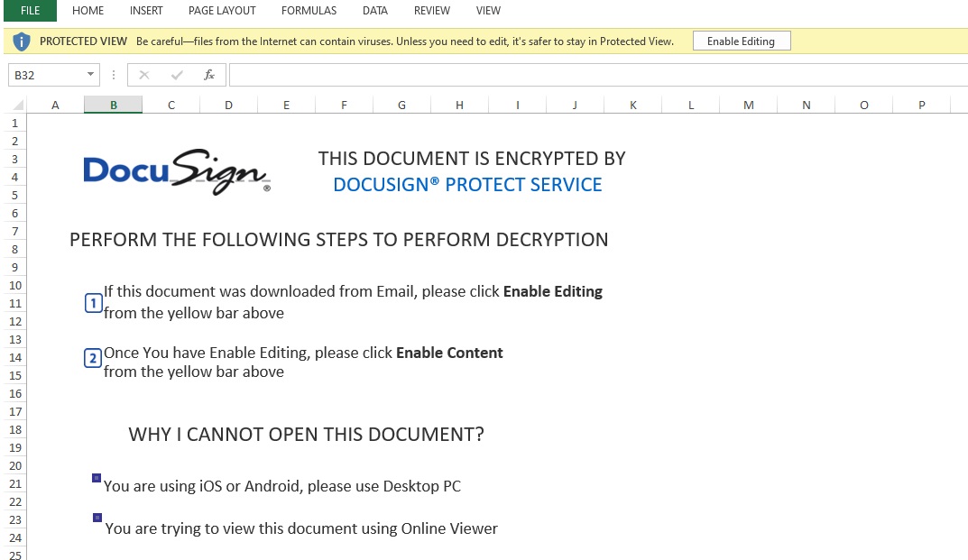
Task: Select column E header
Action: 287,105
